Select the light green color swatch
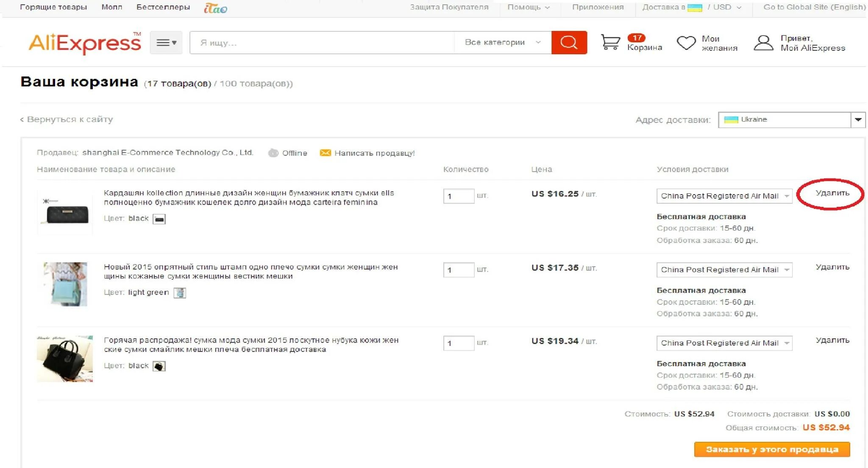The height and width of the screenshot is (468, 868). (x=180, y=293)
